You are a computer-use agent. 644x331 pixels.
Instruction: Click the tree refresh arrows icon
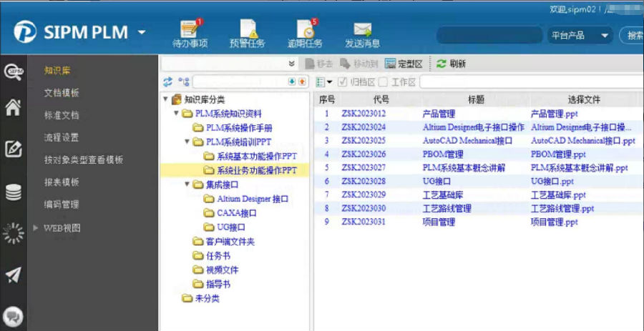tap(167, 82)
